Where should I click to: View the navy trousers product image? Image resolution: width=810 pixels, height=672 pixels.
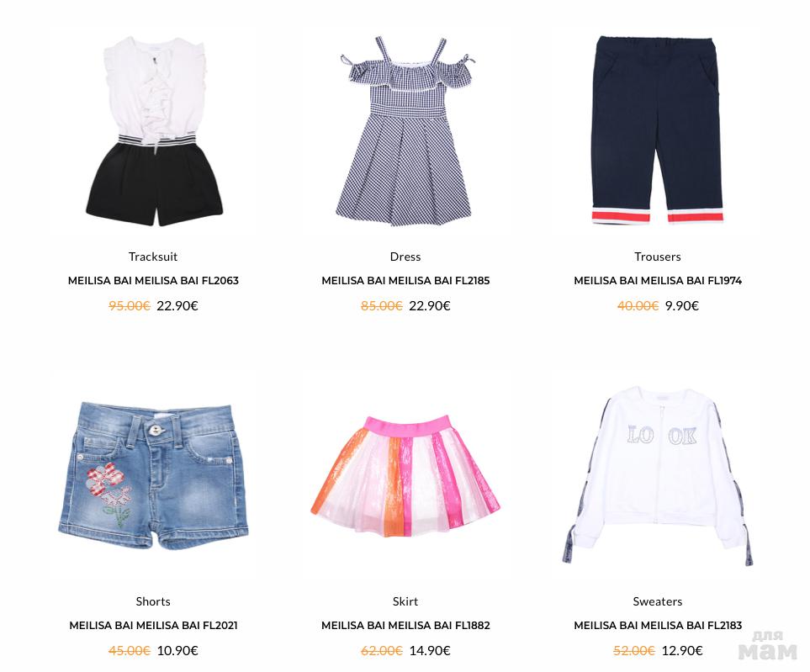[657, 130]
